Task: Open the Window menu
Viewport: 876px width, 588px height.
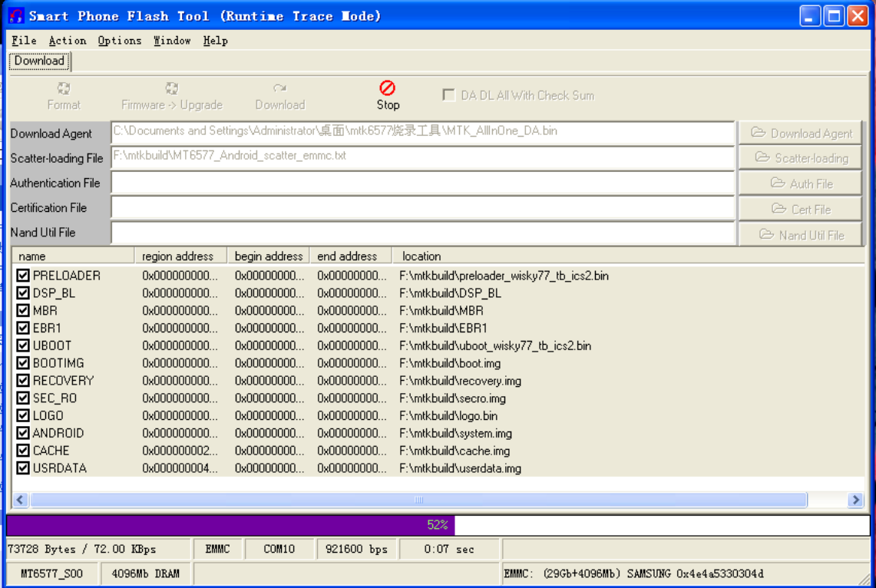Action: 172,40
